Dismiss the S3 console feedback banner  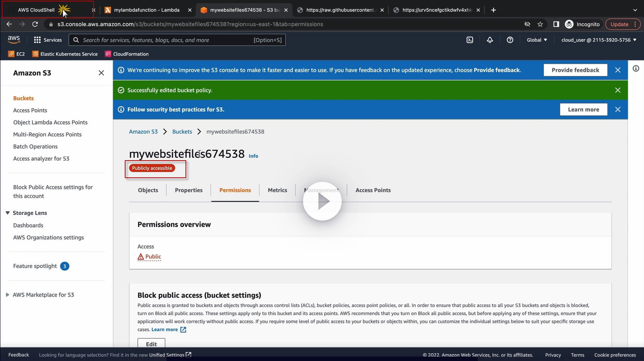coord(618,70)
